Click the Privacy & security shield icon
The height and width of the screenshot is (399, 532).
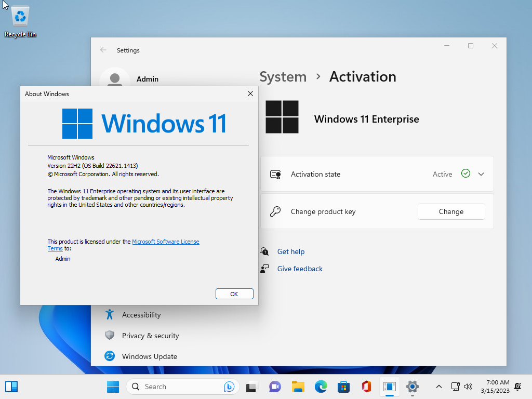pyautogui.click(x=109, y=335)
